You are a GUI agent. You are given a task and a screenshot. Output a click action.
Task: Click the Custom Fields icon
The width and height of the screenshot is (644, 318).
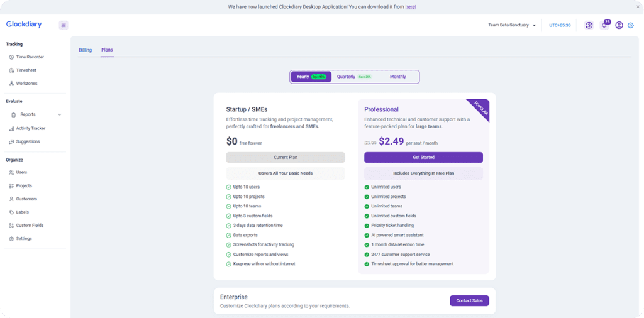click(11, 225)
